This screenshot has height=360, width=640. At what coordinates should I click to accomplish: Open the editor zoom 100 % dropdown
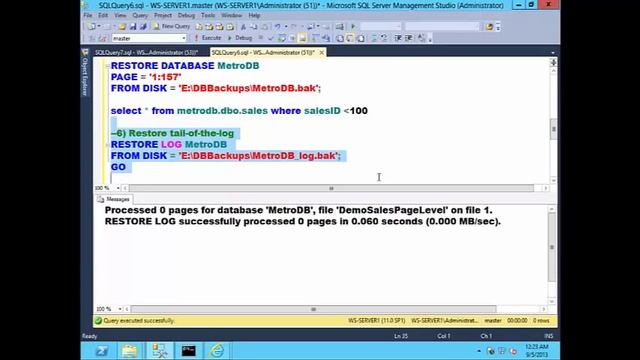pos(118,188)
